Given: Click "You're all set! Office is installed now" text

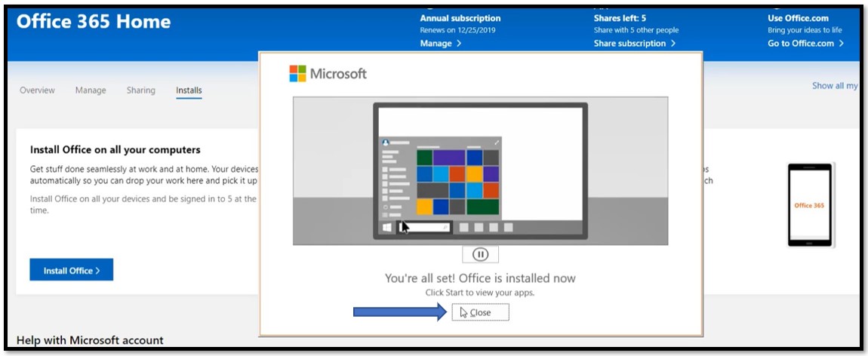Looking at the screenshot, I should click(x=480, y=278).
